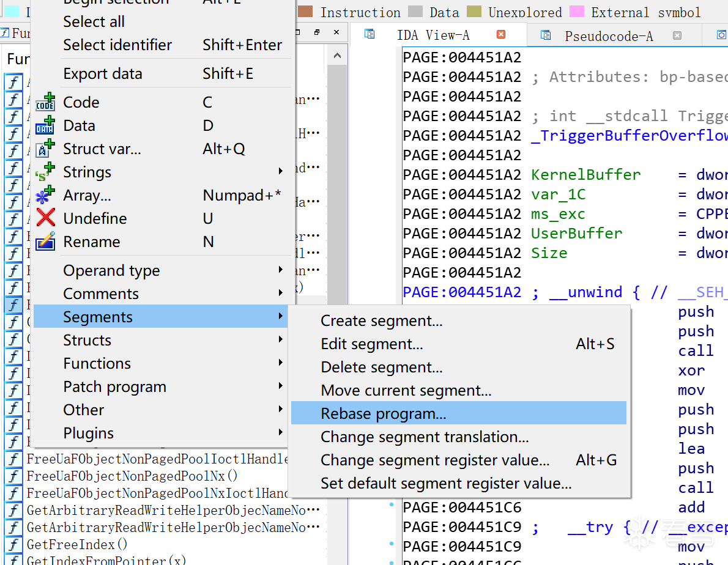Click the ms_exc variable name
Screen dimensions: 728x565
(x=558, y=214)
